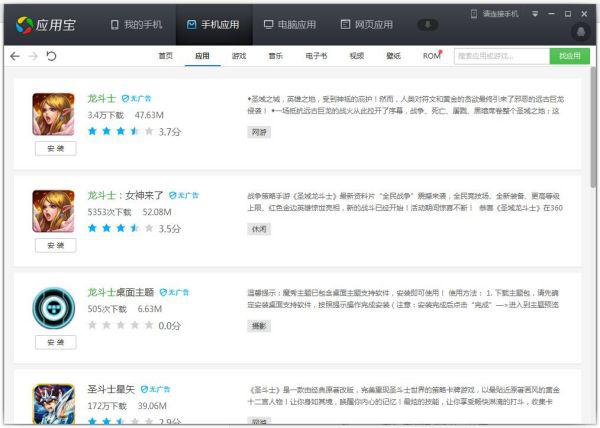
Task: Click the 休闲 tag under 女神来了
Action: pyautogui.click(x=259, y=229)
